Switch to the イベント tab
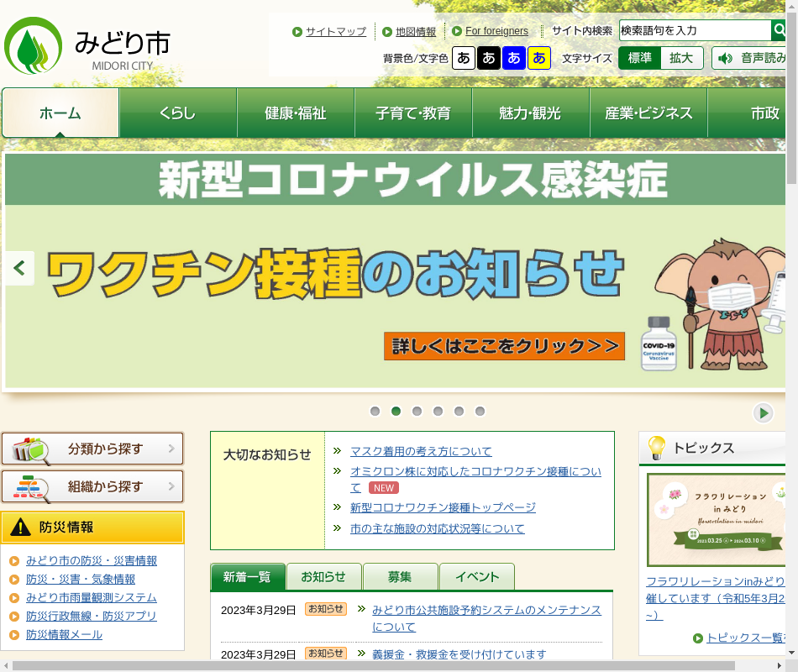Viewport: 798px width, 672px height. pyautogui.click(x=476, y=577)
